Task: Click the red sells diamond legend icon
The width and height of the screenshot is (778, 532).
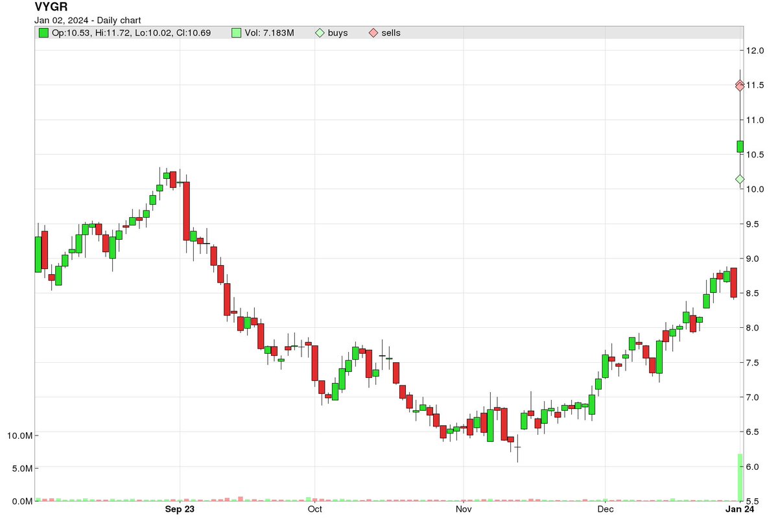Action: pos(373,32)
